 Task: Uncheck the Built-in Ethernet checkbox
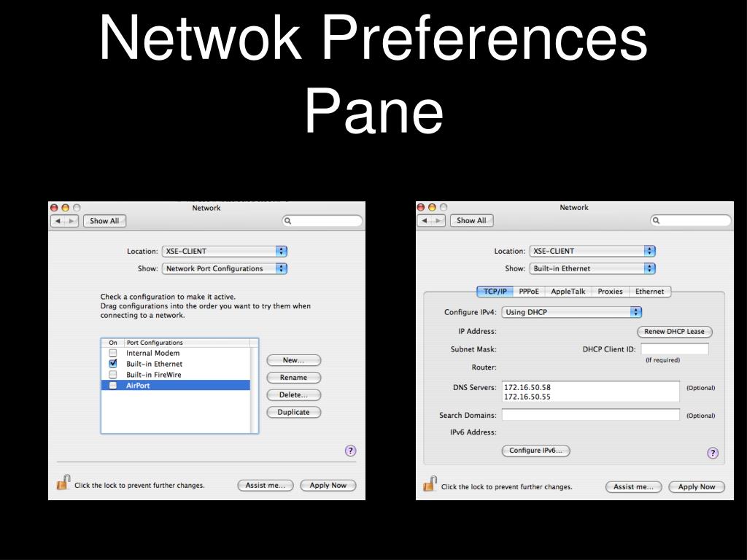(113, 363)
